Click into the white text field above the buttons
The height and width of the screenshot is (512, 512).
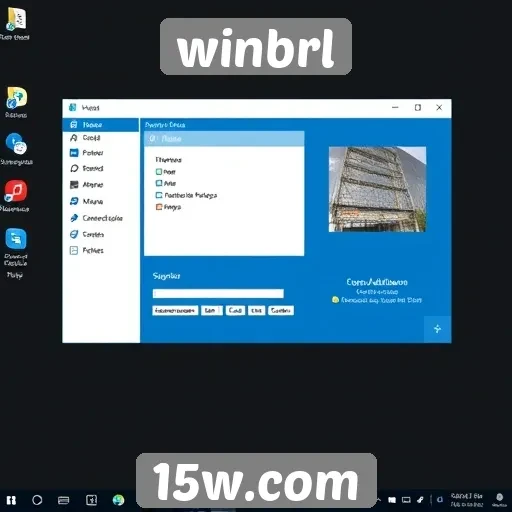click(x=218, y=294)
